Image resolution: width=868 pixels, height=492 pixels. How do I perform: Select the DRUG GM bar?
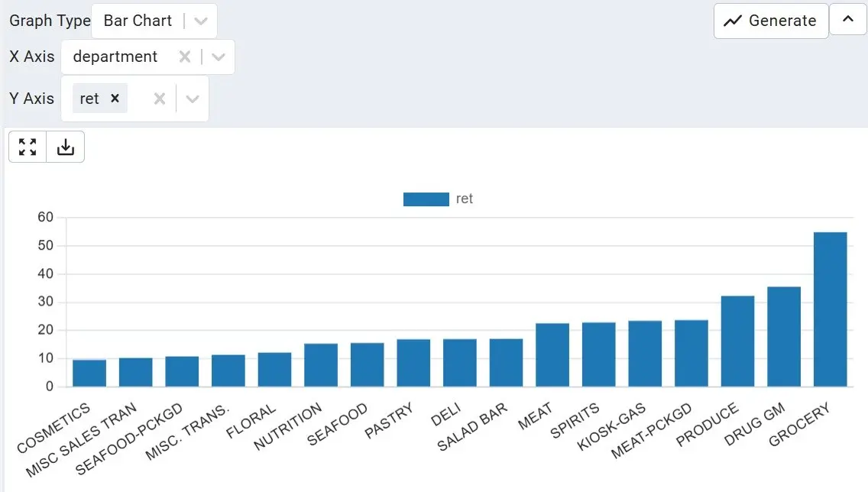coord(783,337)
